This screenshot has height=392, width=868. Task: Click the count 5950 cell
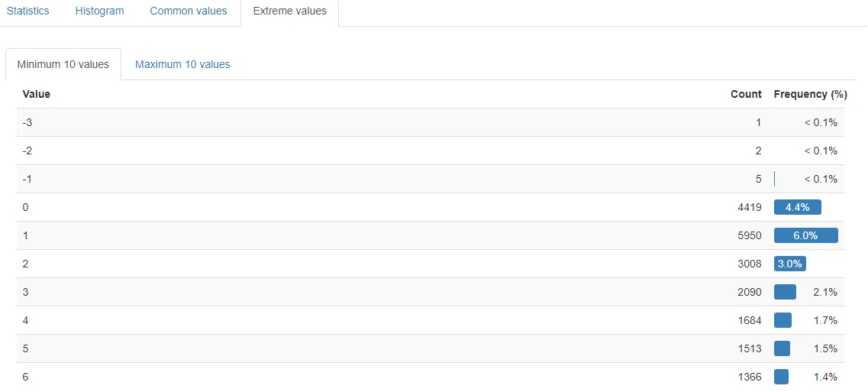[750, 235]
